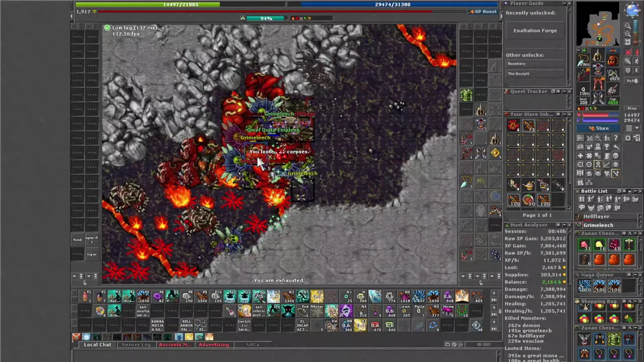Click the logout icon next to the gear
This screenshot has width=644, height=362.
point(637,138)
